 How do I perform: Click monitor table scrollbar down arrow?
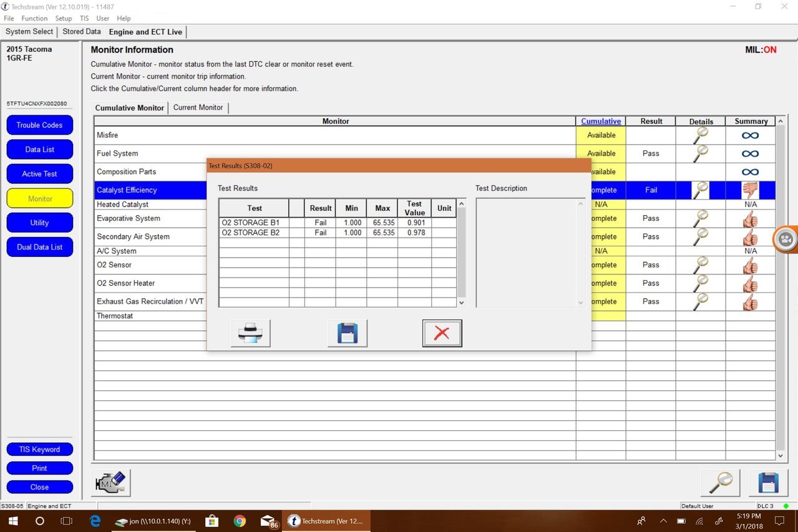click(781, 456)
